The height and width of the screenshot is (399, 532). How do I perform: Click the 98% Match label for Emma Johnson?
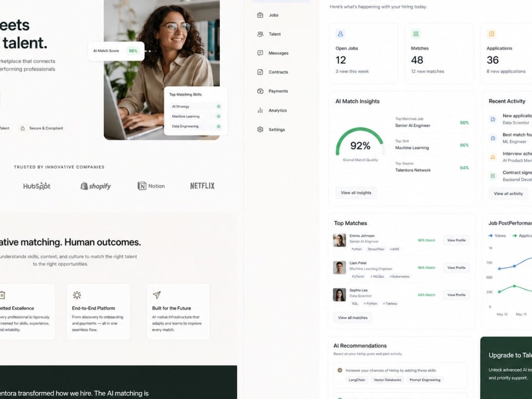click(x=426, y=240)
